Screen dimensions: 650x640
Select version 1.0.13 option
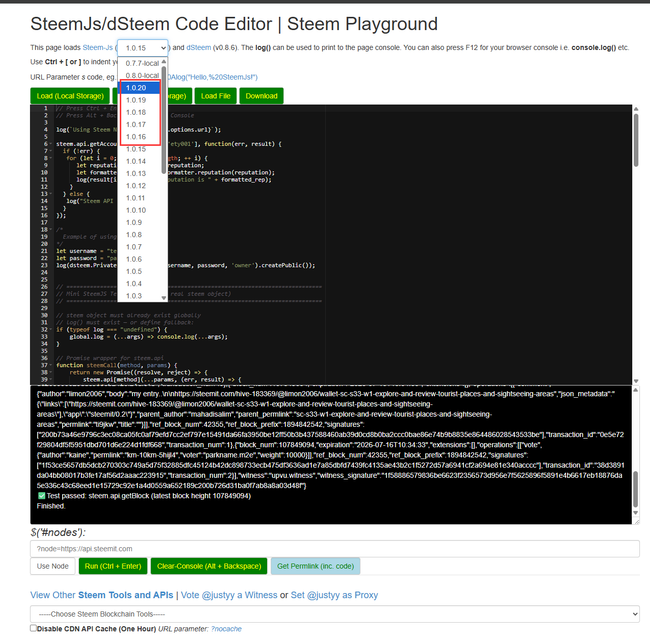click(139, 174)
